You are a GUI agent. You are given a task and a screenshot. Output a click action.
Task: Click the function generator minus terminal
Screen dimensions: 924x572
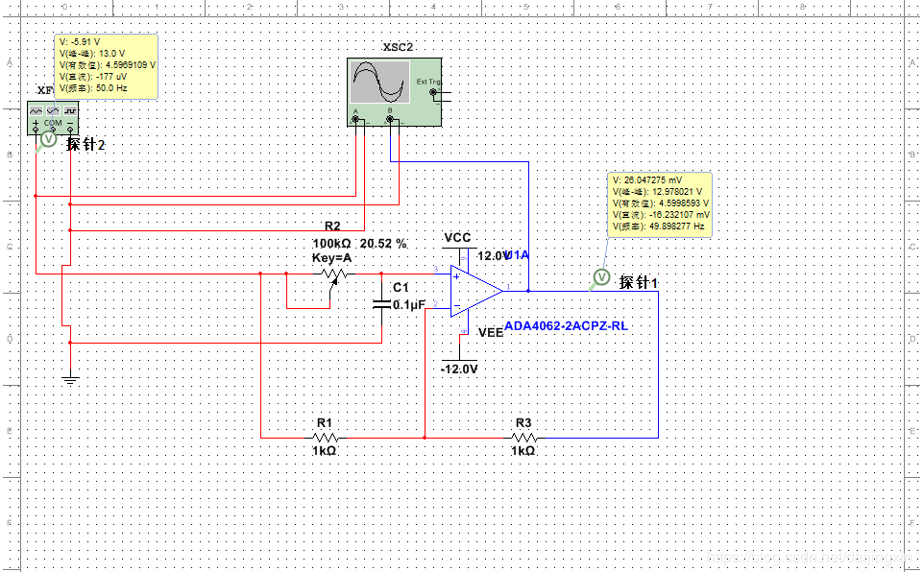pyautogui.click(x=70, y=129)
